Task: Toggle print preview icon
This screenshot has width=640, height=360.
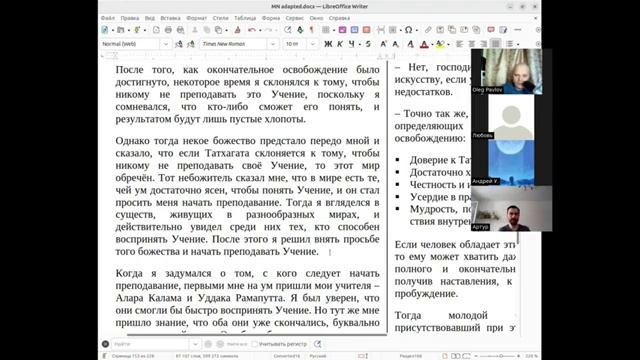Action: coord(180,30)
